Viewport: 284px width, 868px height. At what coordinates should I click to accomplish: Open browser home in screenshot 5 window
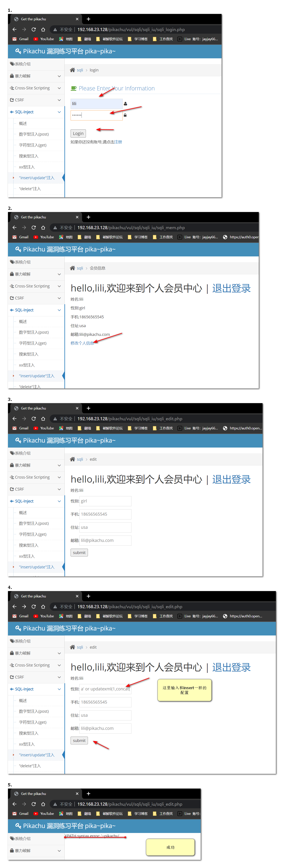pos(43,804)
